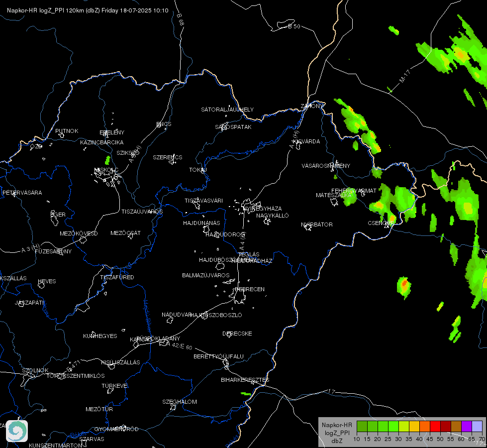This screenshot has width=487, height=448.
Task: Click the SÁROSPATAK city label
Action: [233, 127]
